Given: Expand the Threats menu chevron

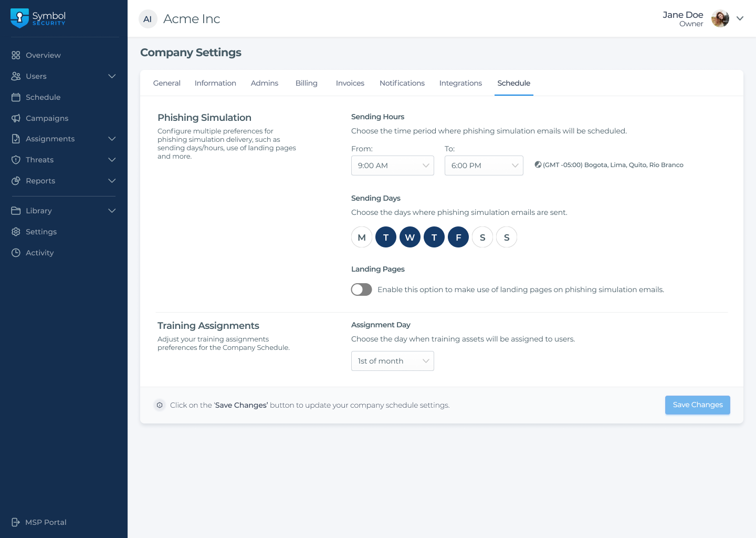Looking at the screenshot, I should click(x=112, y=160).
